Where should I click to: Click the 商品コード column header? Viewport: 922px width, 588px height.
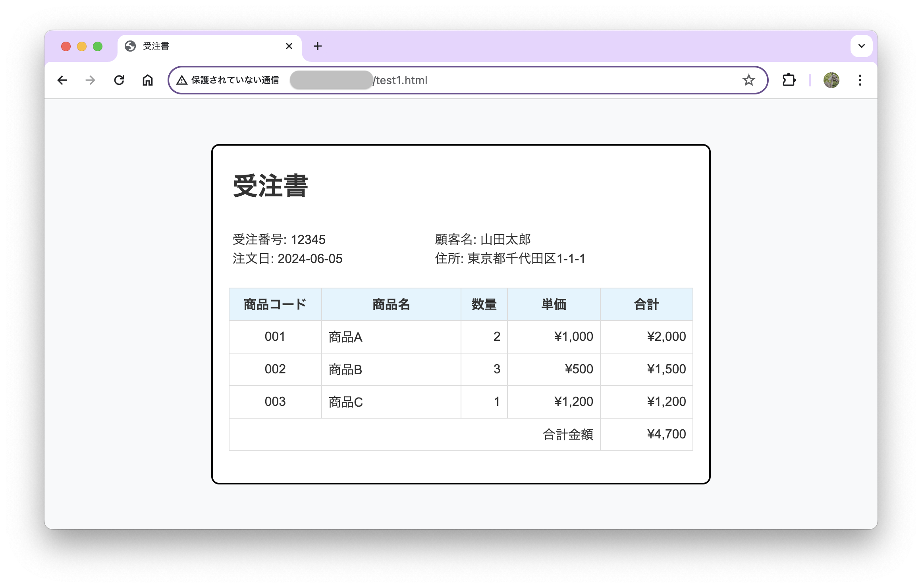click(x=275, y=304)
